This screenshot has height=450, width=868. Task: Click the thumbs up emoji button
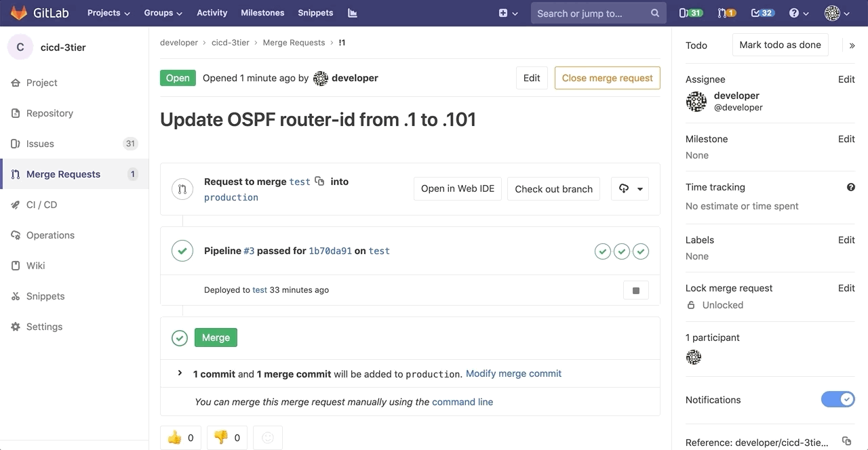(x=180, y=438)
